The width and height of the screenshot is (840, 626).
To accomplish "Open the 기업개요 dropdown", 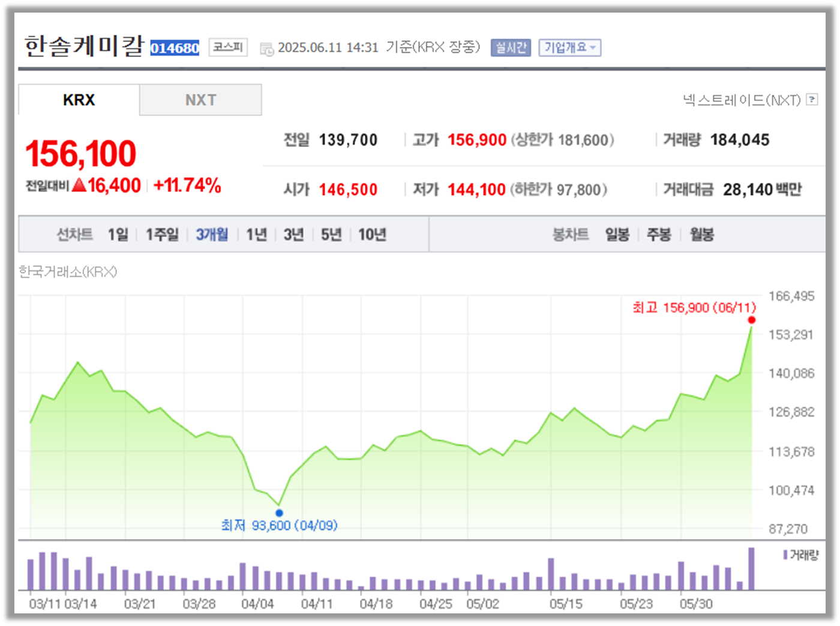I will 570,47.
